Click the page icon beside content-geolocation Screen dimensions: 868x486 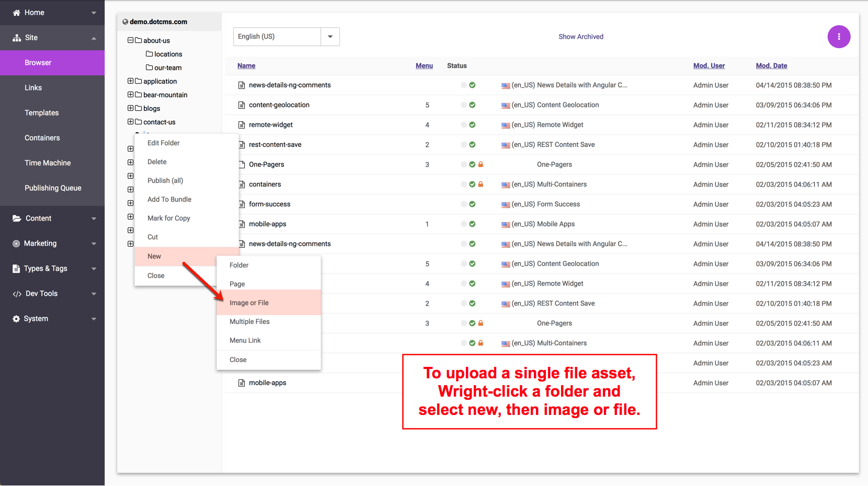pos(242,105)
